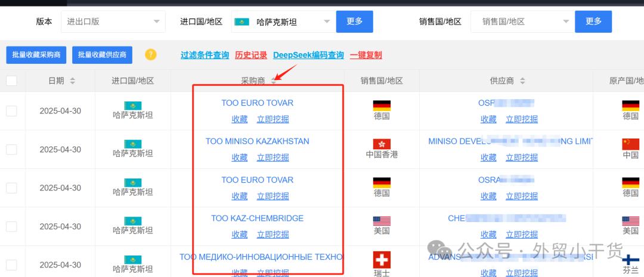Image resolution: width=644 pixels, height=277 pixels.
Task: Click the China flag in origin column
Action: tap(630, 144)
